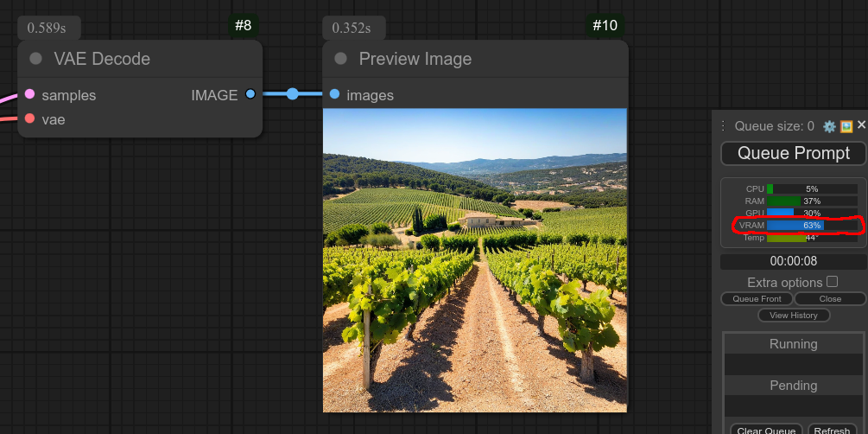Open View History

point(793,316)
